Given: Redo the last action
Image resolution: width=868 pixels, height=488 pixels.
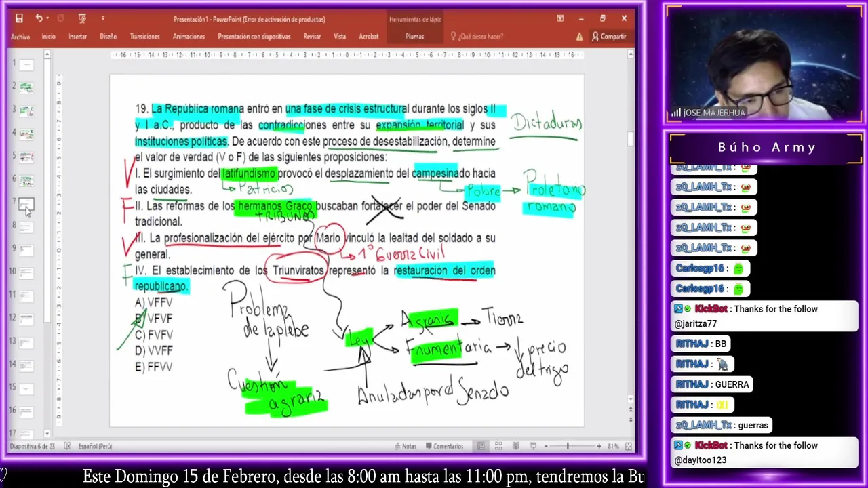Looking at the screenshot, I should (x=61, y=18).
